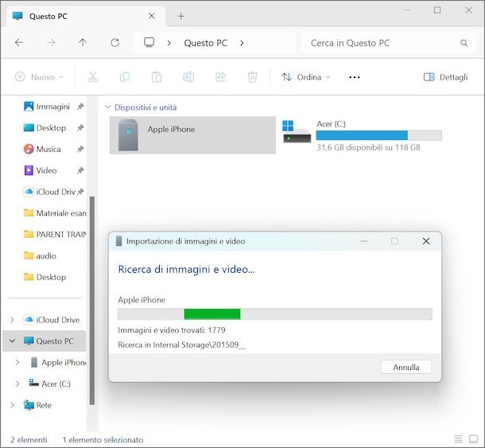Open pinned iCloud Drive shortcut
The width and height of the screenshot is (485, 448).
(x=49, y=192)
